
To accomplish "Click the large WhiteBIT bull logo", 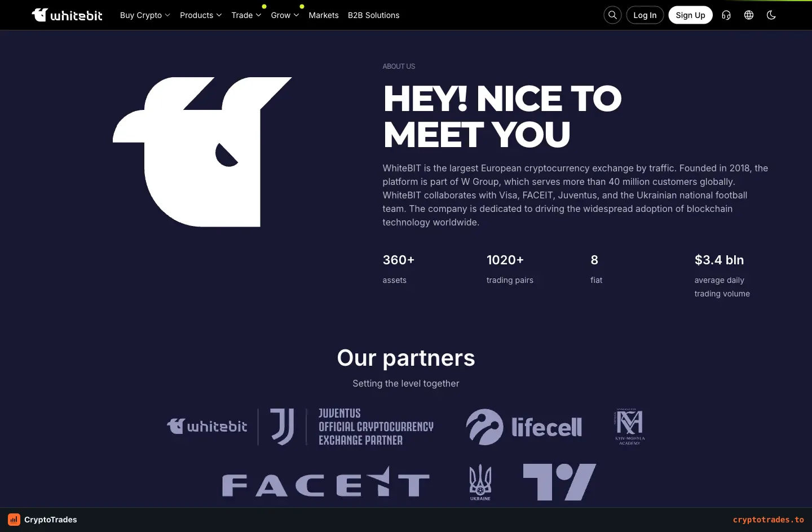I will click(x=202, y=152).
